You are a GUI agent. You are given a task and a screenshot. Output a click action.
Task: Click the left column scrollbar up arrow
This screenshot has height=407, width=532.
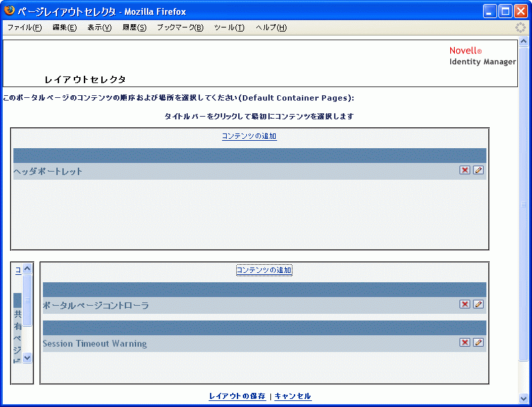[27, 269]
